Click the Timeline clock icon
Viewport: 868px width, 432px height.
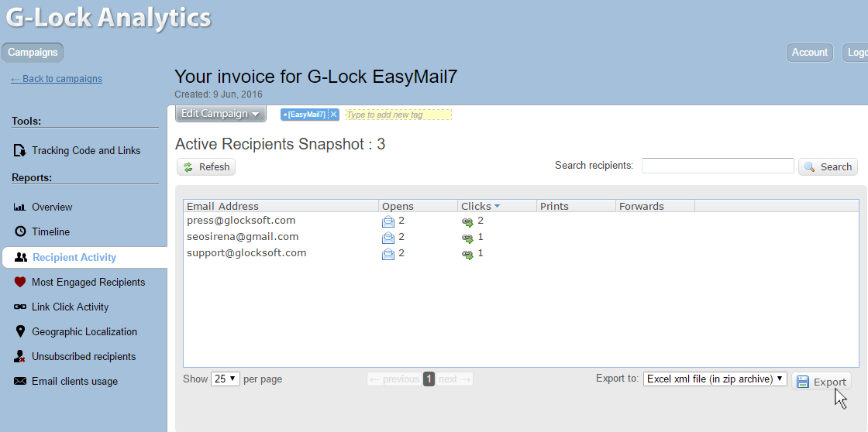click(x=20, y=231)
